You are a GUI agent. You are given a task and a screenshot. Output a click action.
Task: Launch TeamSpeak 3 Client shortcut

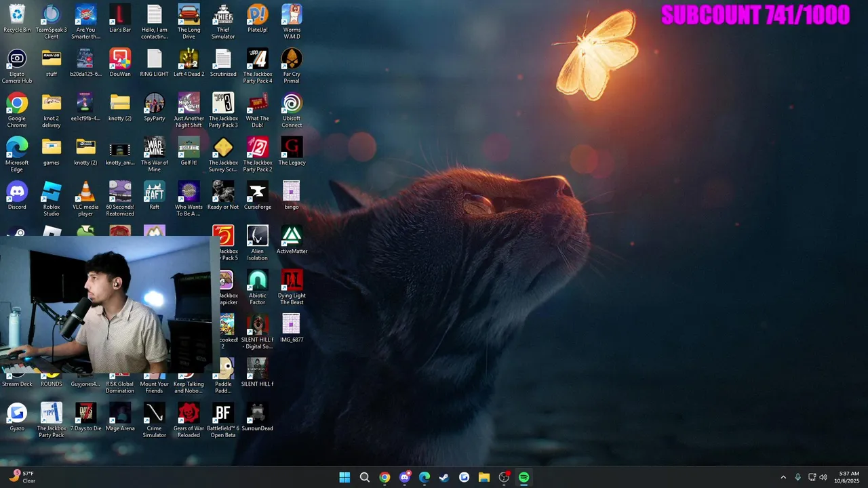(x=52, y=22)
